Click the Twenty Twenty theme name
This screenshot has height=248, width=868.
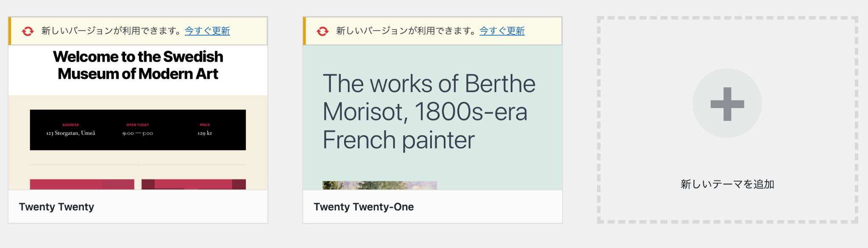(56, 207)
